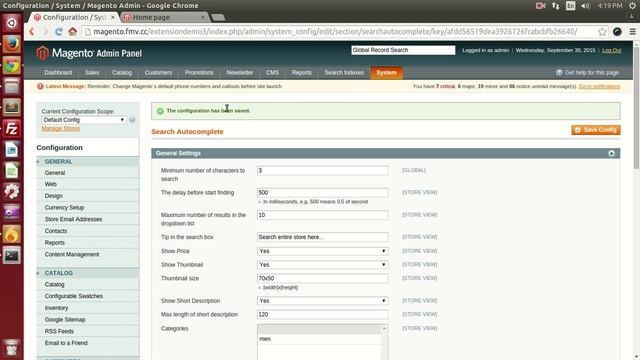Close the Configuration tab
The image size is (640, 360).
click(113, 17)
